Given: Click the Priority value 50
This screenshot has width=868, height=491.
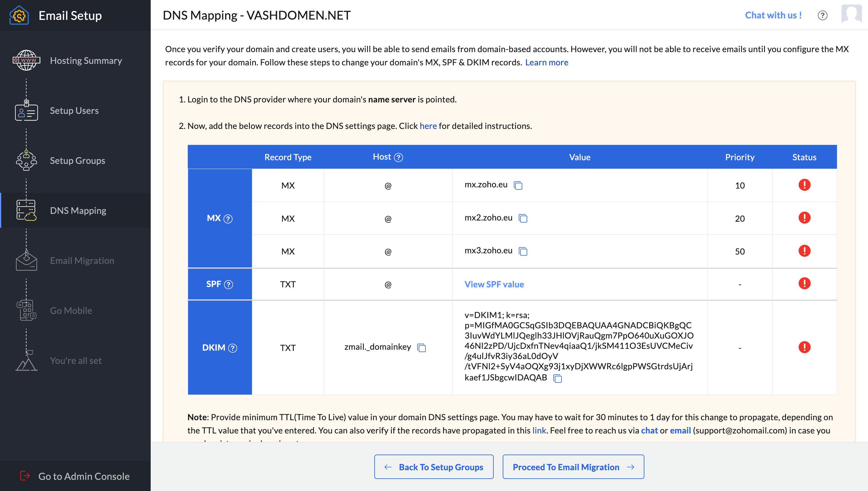Looking at the screenshot, I should 740,252.
